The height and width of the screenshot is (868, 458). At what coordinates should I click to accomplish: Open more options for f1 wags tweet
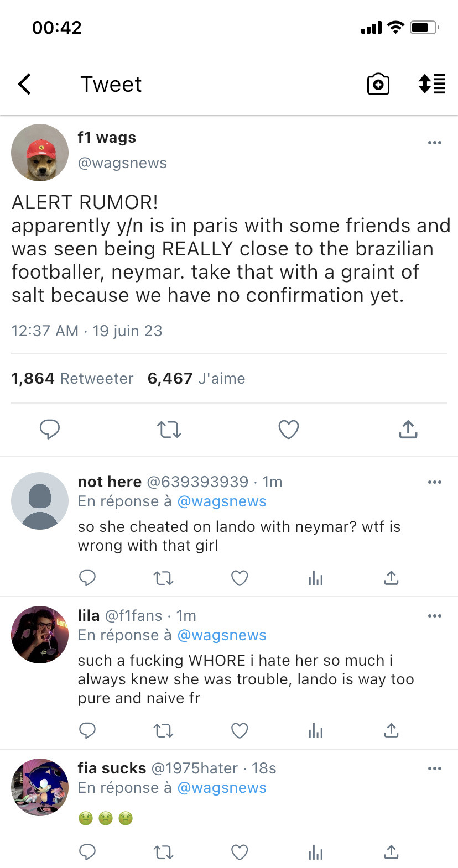(x=435, y=143)
